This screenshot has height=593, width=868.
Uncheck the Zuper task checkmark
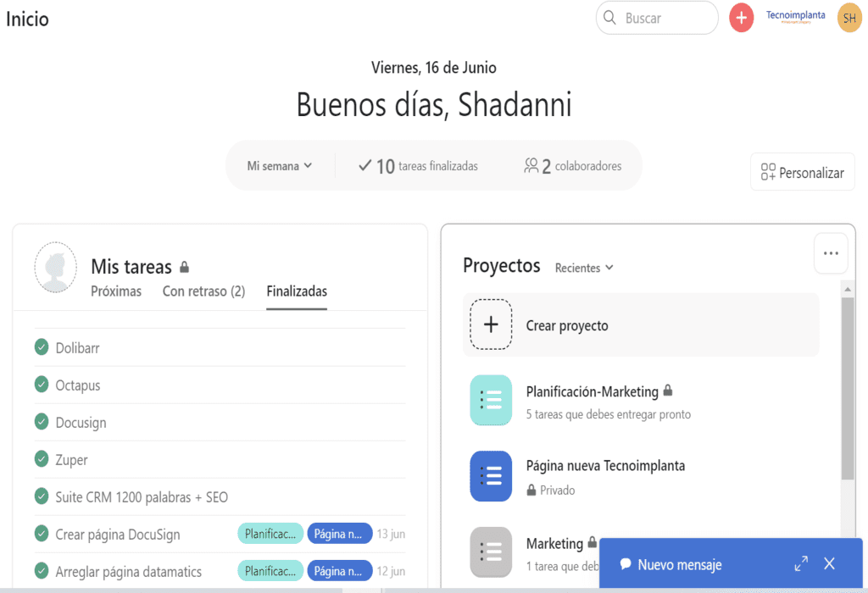(x=42, y=458)
